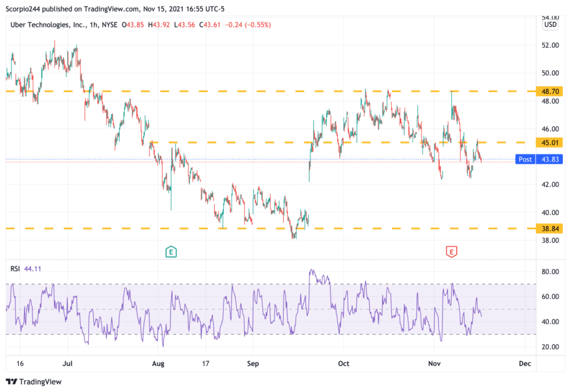Image resolution: width=571 pixels, height=392 pixels.
Task: Click the USD currency label
Action: 550,24
